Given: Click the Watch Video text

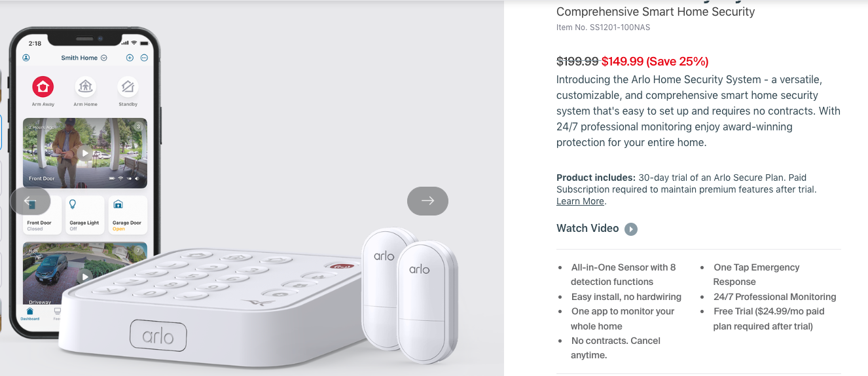Looking at the screenshot, I should coord(587,229).
